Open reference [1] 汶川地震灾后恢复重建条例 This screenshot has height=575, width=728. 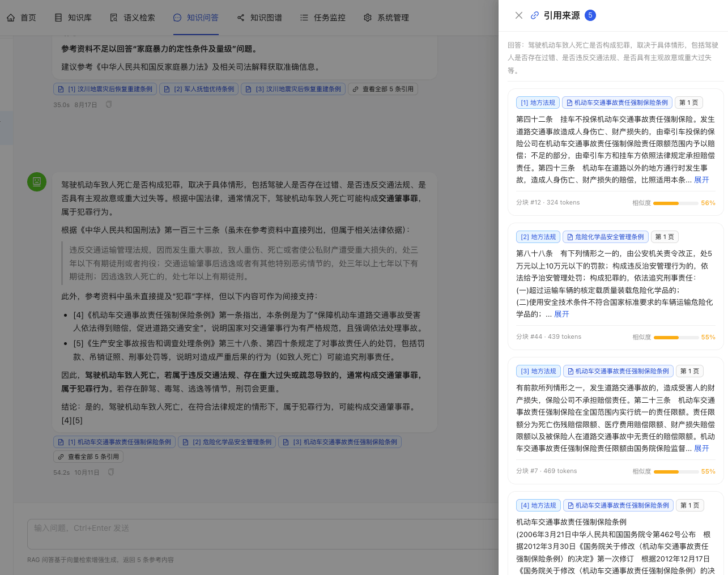tap(105, 89)
